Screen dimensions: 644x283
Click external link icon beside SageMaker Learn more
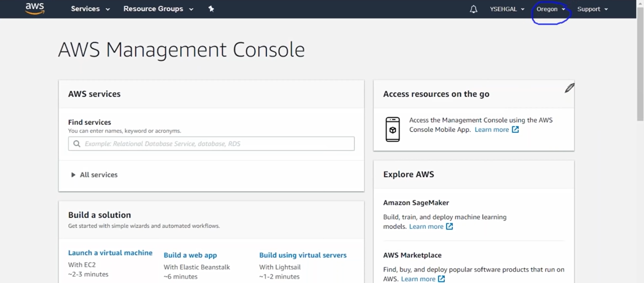tap(449, 226)
